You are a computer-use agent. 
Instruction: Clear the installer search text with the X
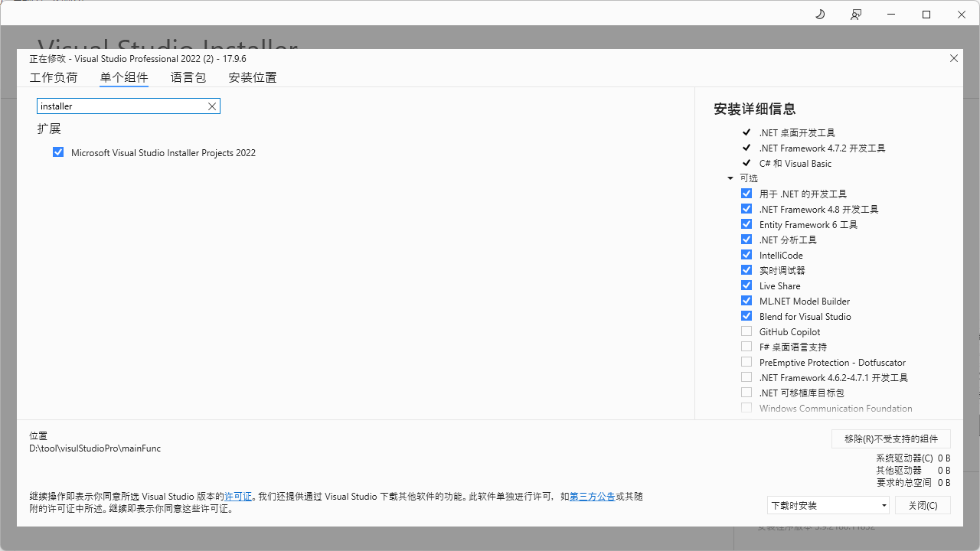pyautogui.click(x=212, y=106)
